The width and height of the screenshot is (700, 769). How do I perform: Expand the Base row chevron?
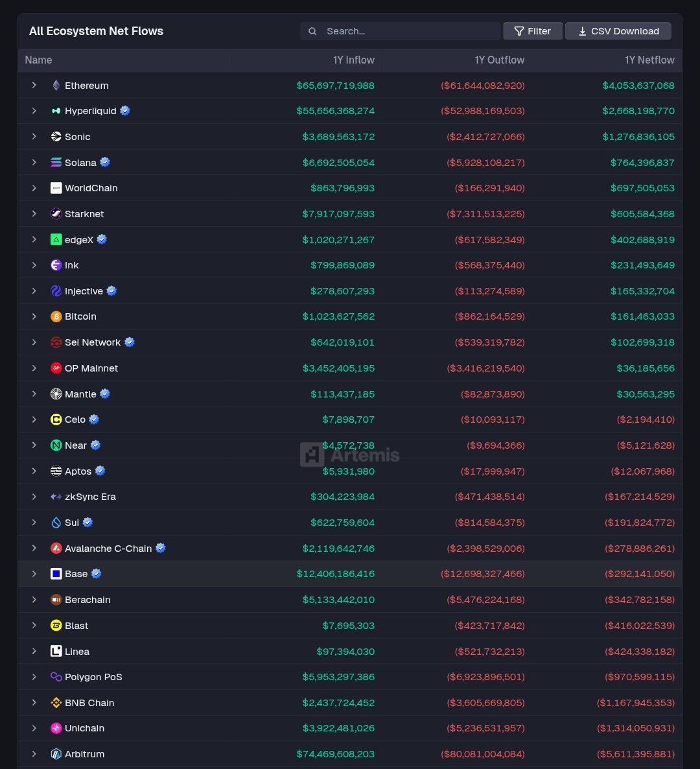[34, 574]
